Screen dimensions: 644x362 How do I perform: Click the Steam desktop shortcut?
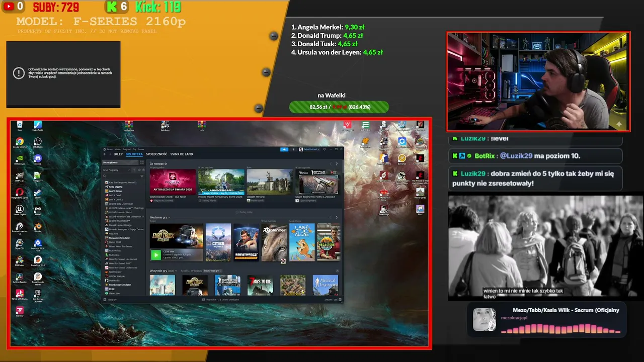click(38, 194)
